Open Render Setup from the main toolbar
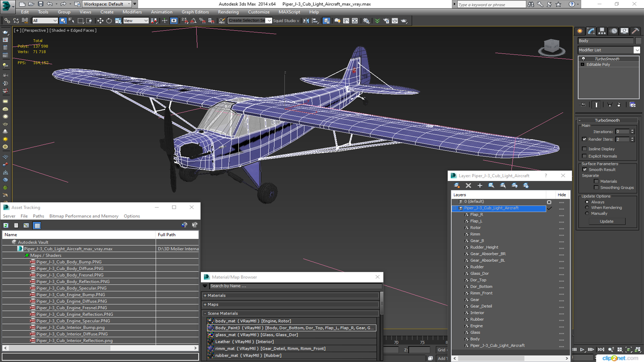Viewport: 644px width, 362px height. pos(386,21)
